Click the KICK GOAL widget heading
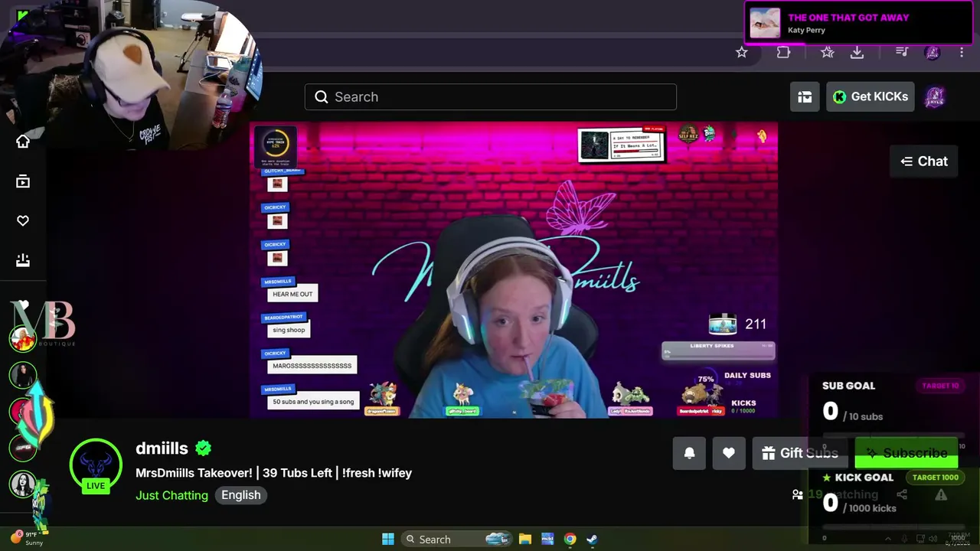This screenshot has width=980, height=551. click(864, 478)
